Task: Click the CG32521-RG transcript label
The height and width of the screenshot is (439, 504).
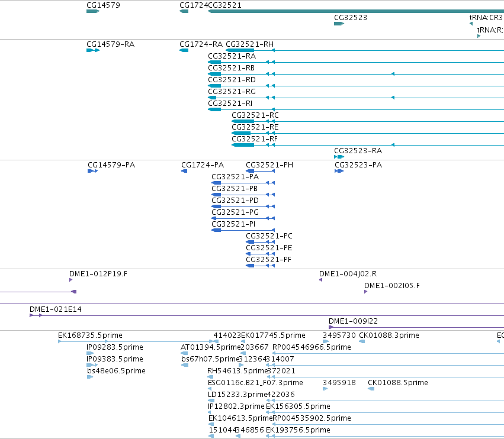Action: 232,92
